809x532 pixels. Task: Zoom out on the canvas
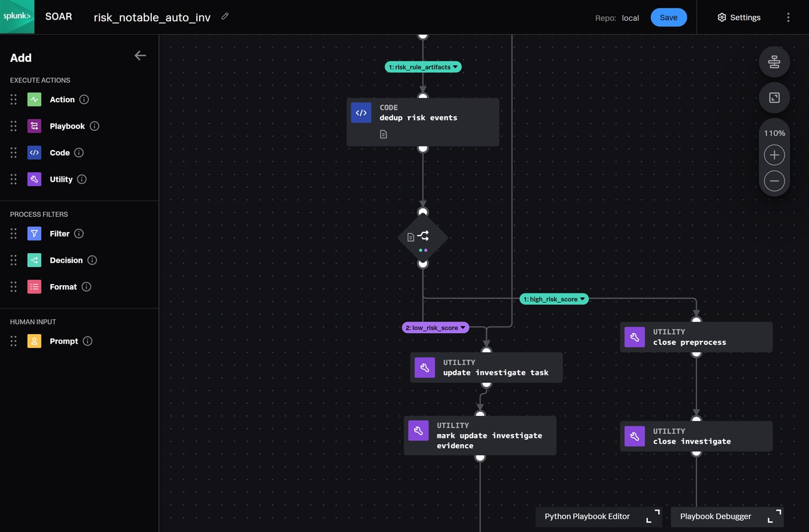[774, 181]
